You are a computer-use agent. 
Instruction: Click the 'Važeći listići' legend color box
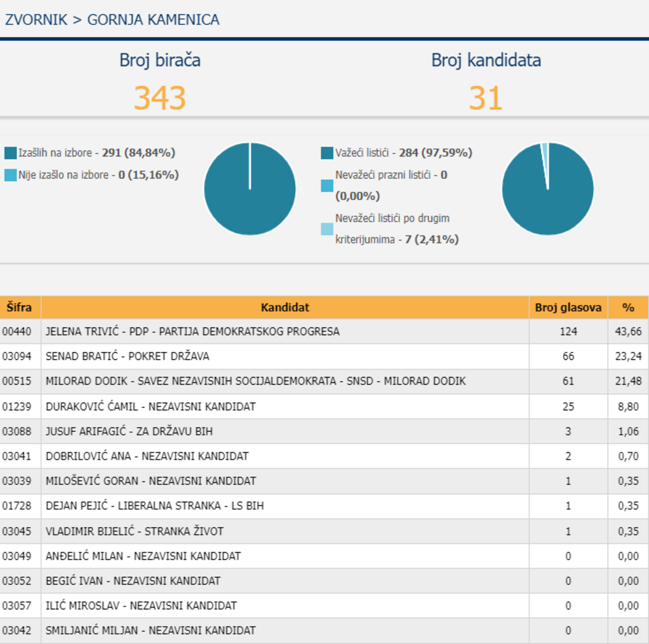327,153
